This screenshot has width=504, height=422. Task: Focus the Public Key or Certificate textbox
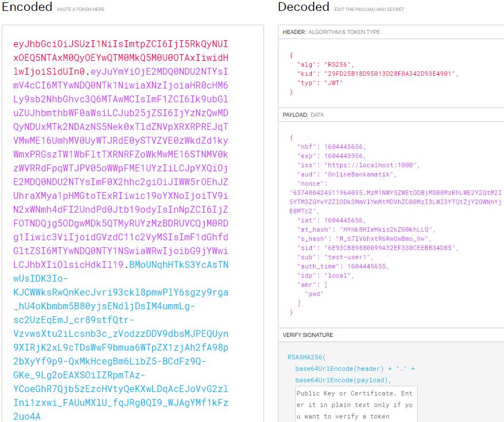click(x=356, y=404)
